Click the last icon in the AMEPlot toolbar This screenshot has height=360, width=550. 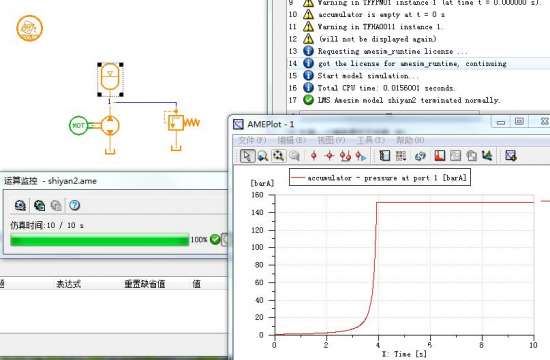(510, 156)
